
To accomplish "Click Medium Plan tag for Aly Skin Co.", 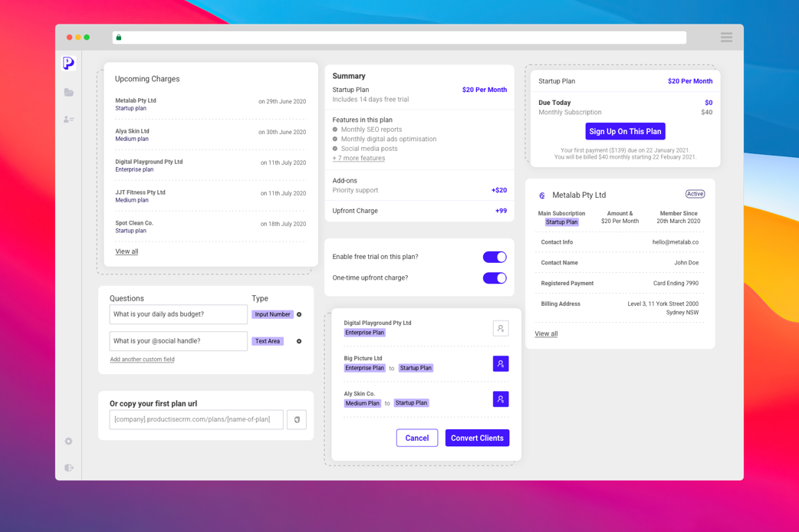I will tap(362, 403).
